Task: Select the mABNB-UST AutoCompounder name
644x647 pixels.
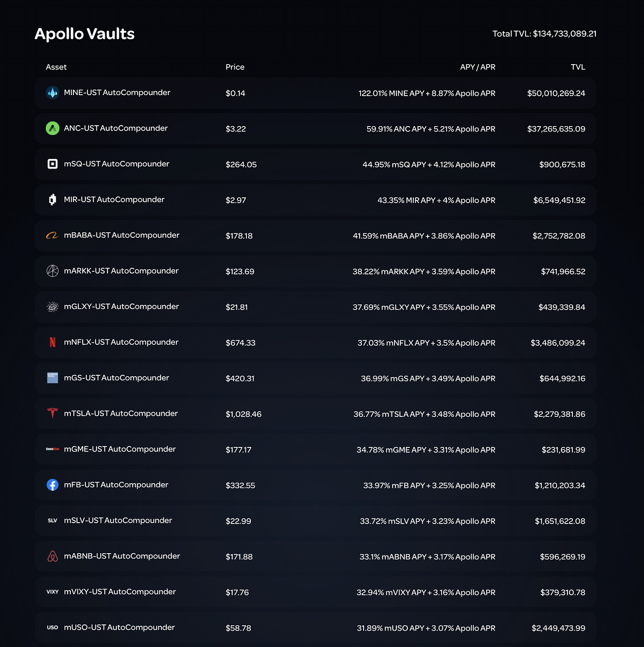Action: 122,556
